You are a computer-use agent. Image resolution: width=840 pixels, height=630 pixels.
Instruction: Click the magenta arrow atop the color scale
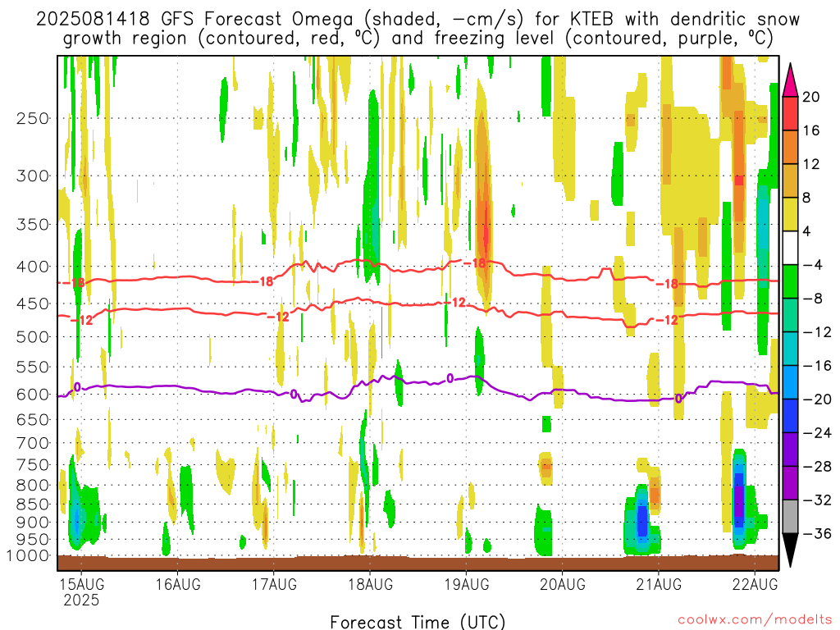pyautogui.click(x=790, y=80)
